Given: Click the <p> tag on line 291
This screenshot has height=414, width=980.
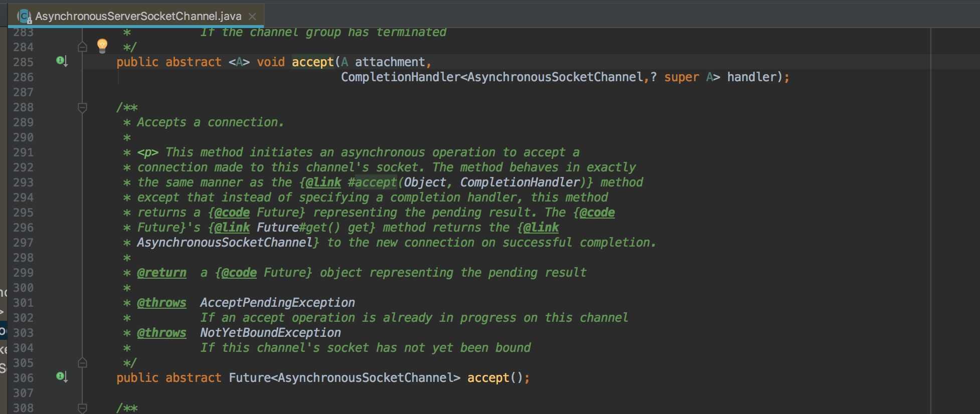Looking at the screenshot, I should pos(147,152).
